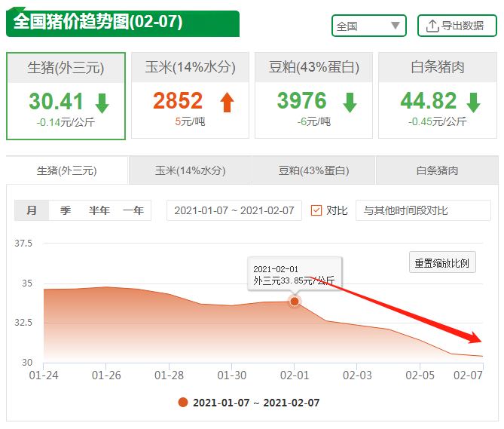Click the price value 44.82

429,101
